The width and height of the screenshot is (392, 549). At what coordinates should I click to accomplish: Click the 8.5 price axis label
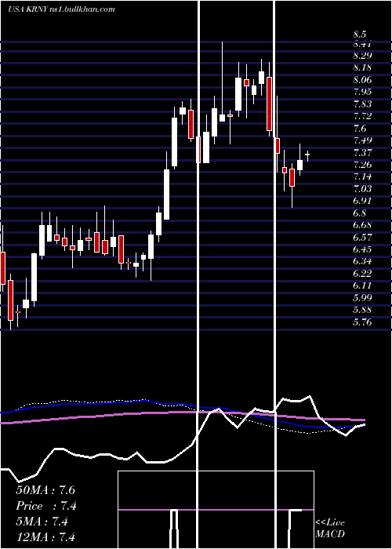[x=360, y=35]
